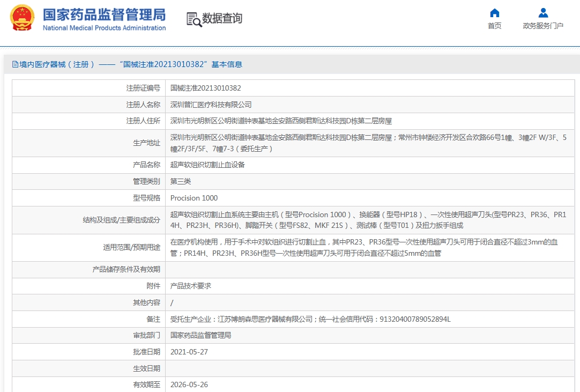Click the 注册人住所 address value
The width and height of the screenshot is (580, 392).
pyautogui.click(x=281, y=121)
